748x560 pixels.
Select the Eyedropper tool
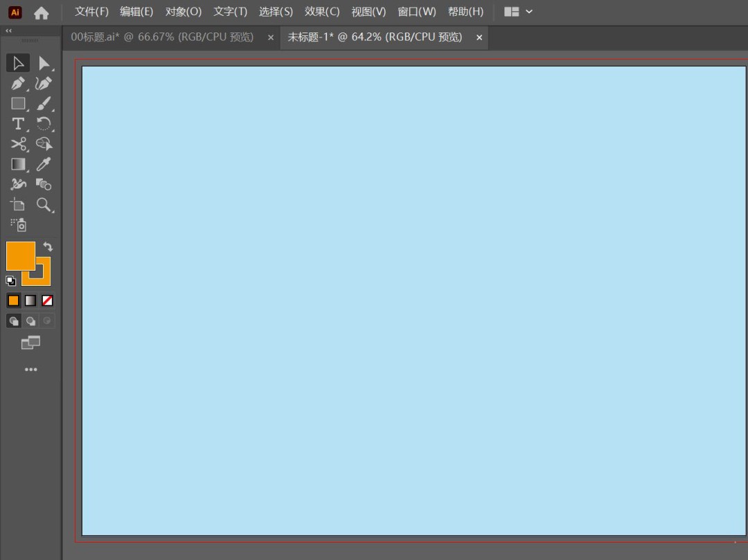coord(44,164)
